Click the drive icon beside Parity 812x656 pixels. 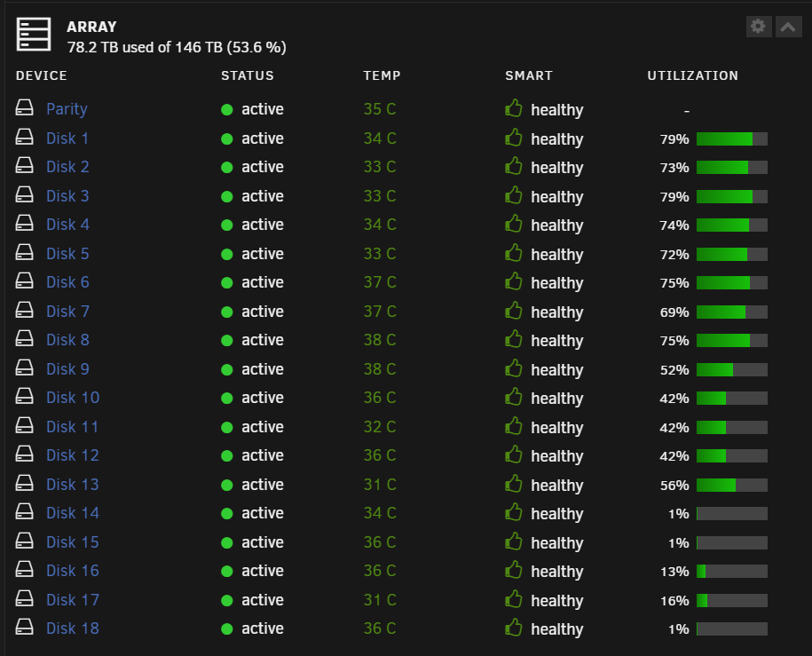coord(24,107)
